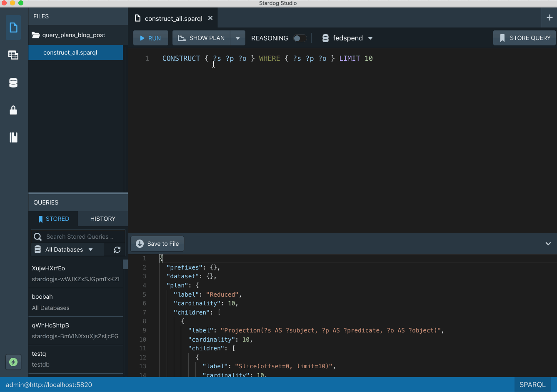Open the Show Plan options dropdown arrow
This screenshot has width=557, height=392.
(237, 38)
